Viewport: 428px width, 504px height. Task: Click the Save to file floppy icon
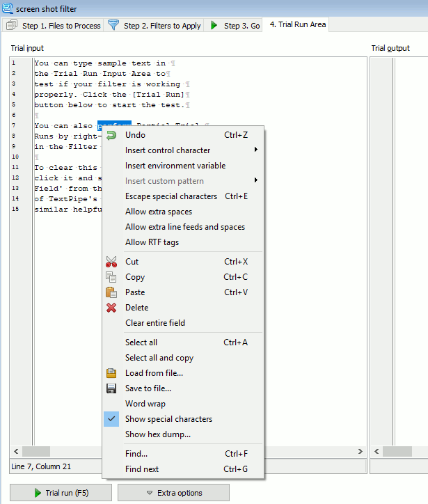point(111,388)
